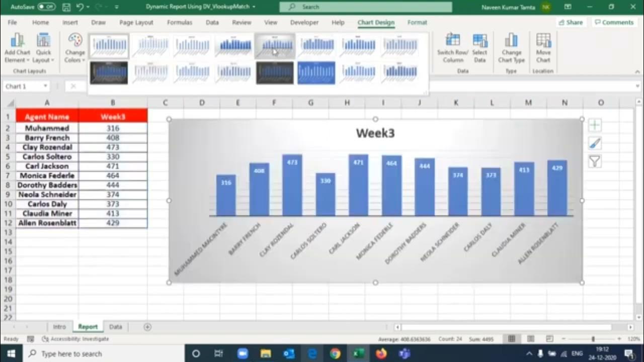This screenshot has height=362, width=644.
Task: Click the Chart Filters funnel icon
Action: tap(595, 161)
